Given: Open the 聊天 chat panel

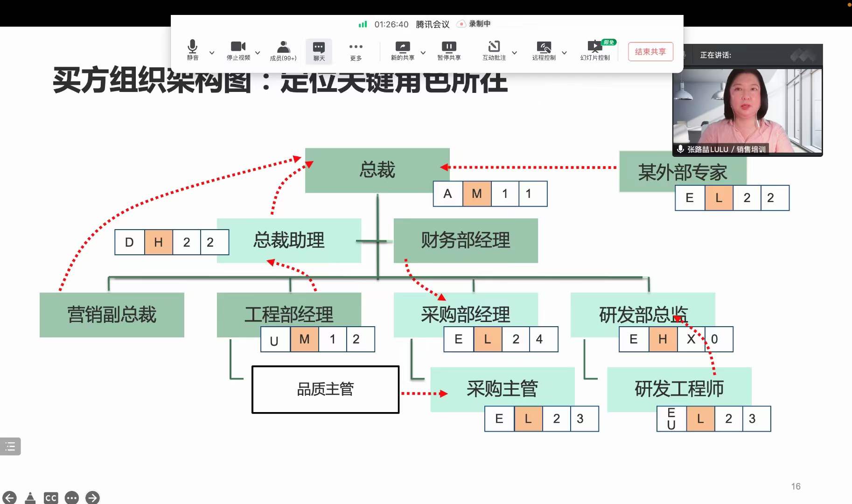Looking at the screenshot, I should click(x=319, y=51).
